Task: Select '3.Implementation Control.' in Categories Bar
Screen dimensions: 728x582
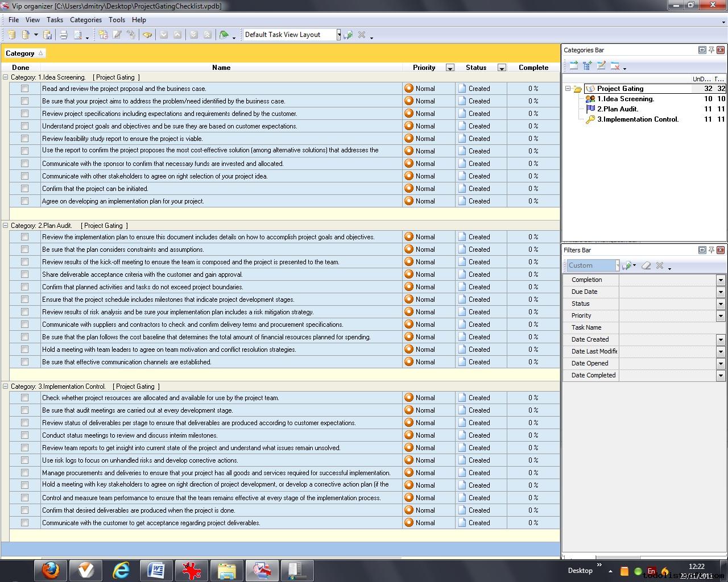Action: (638, 119)
